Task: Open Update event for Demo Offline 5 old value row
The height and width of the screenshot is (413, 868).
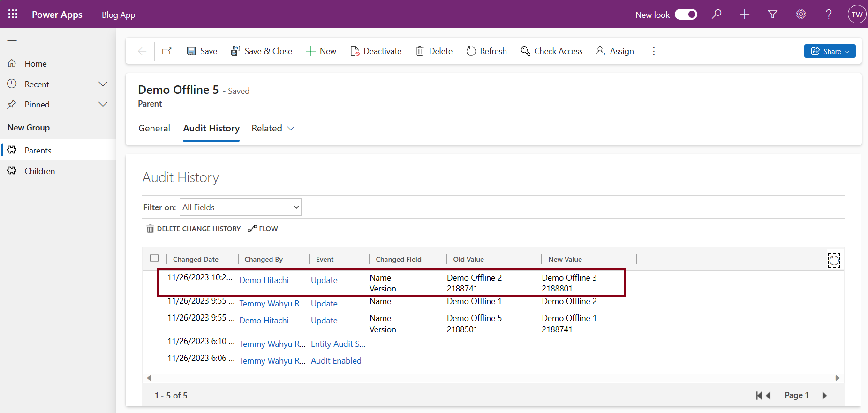Action: 324,321
